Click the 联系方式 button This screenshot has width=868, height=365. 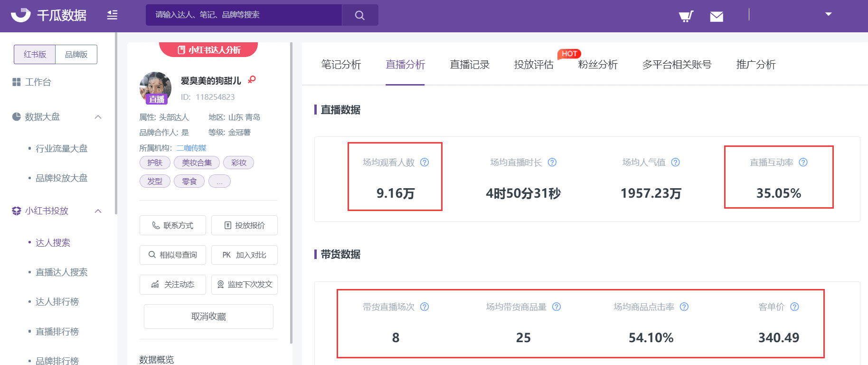[173, 225]
